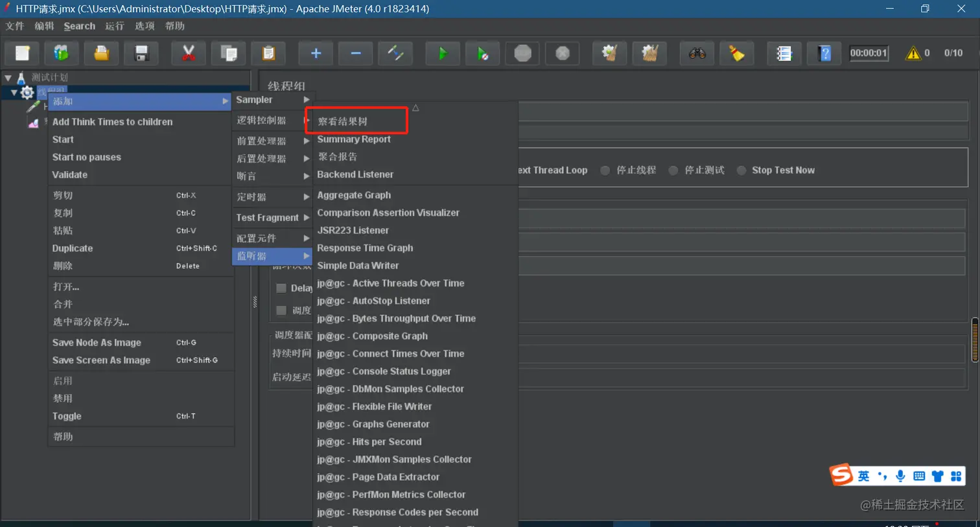Switch Sogou input language with 英 icon

[x=864, y=476]
